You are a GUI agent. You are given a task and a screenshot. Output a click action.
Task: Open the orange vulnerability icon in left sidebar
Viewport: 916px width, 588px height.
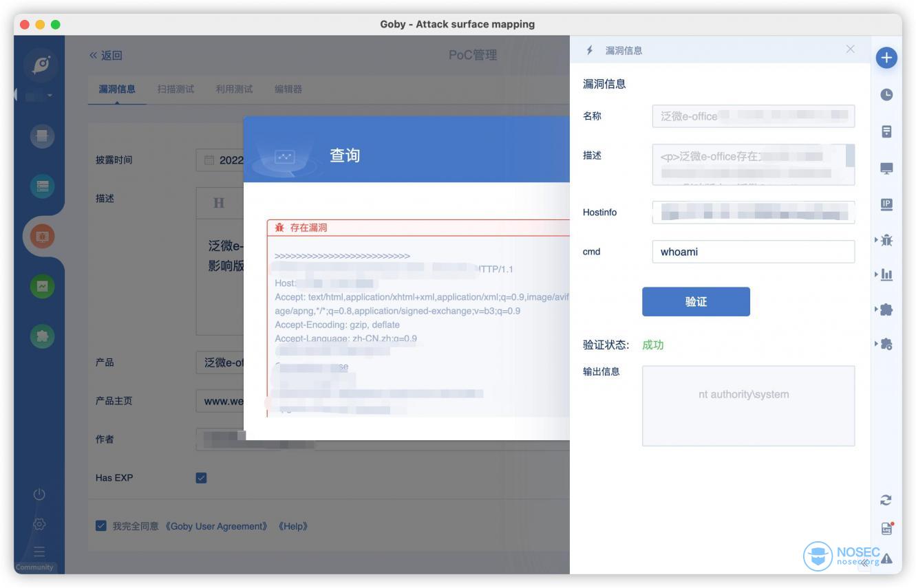pos(42,236)
